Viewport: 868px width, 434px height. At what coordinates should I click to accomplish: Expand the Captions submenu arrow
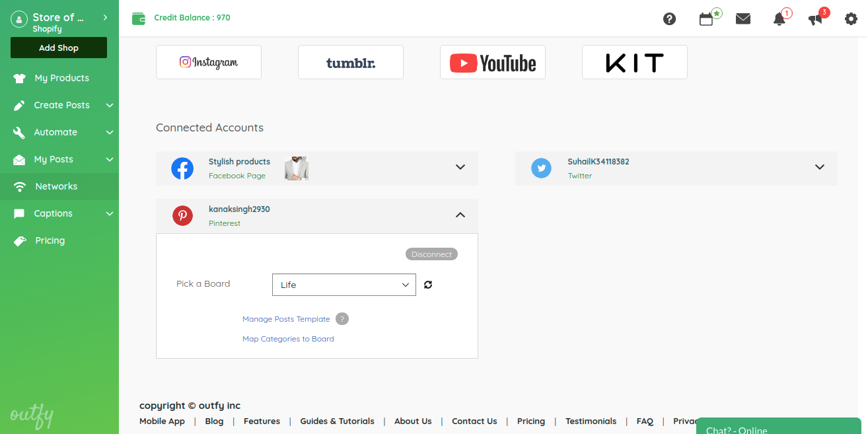pos(110,213)
